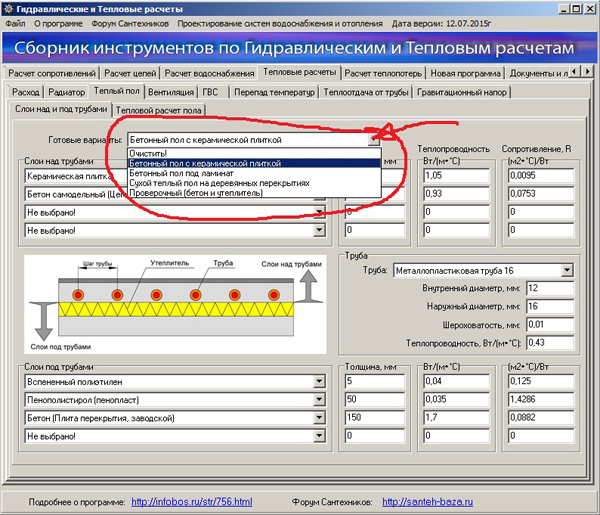Select the Тепловые расчеты tab

pos(299,72)
